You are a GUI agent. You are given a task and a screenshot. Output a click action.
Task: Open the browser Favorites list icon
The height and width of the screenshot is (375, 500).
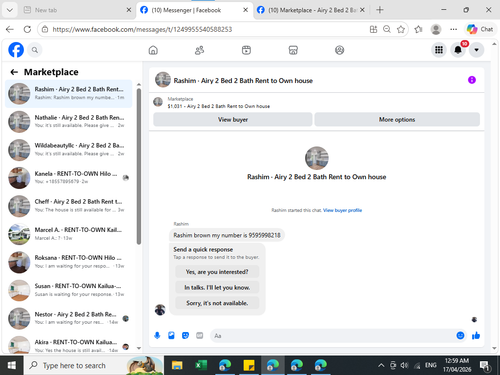point(418,29)
